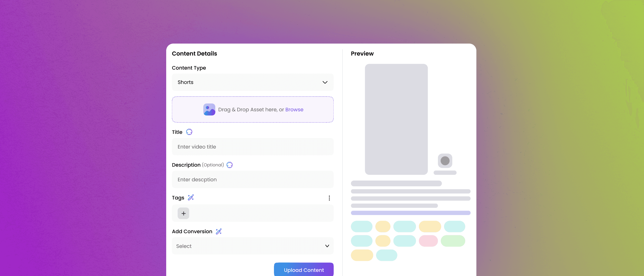The width and height of the screenshot is (644, 276).
Task: Click the Browse link to pick an asset
Action: click(294, 109)
